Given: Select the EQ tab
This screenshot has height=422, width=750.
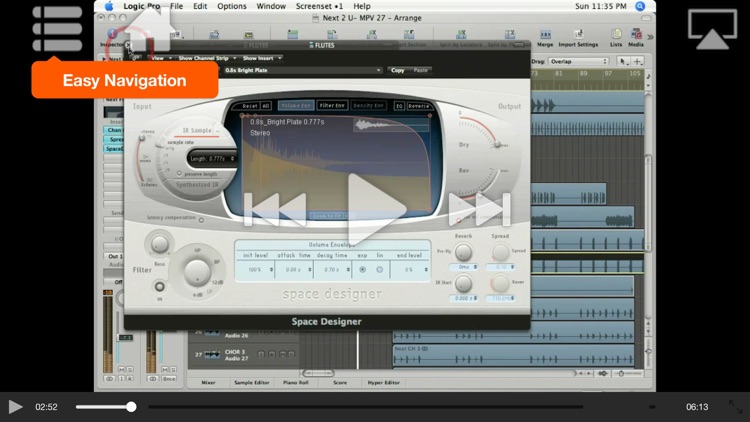Looking at the screenshot, I should click(x=399, y=106).
